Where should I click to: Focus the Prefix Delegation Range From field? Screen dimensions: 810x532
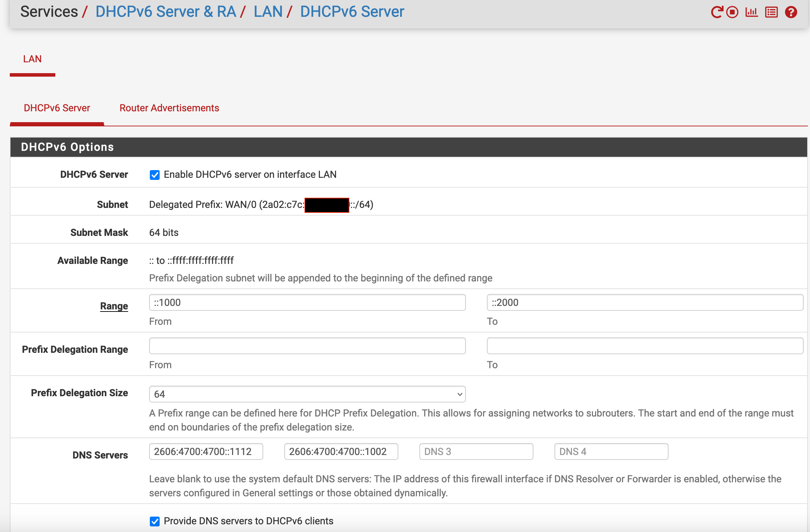coord(307,346)
